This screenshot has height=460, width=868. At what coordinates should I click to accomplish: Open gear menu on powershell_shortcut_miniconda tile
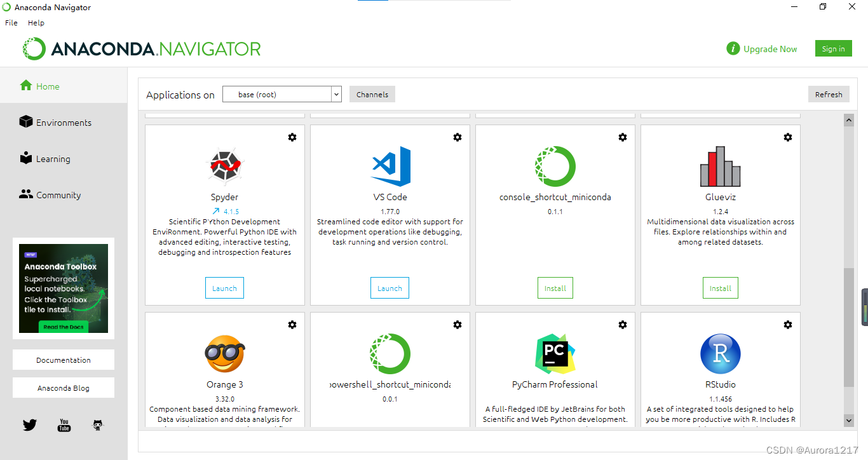(458, 325)
